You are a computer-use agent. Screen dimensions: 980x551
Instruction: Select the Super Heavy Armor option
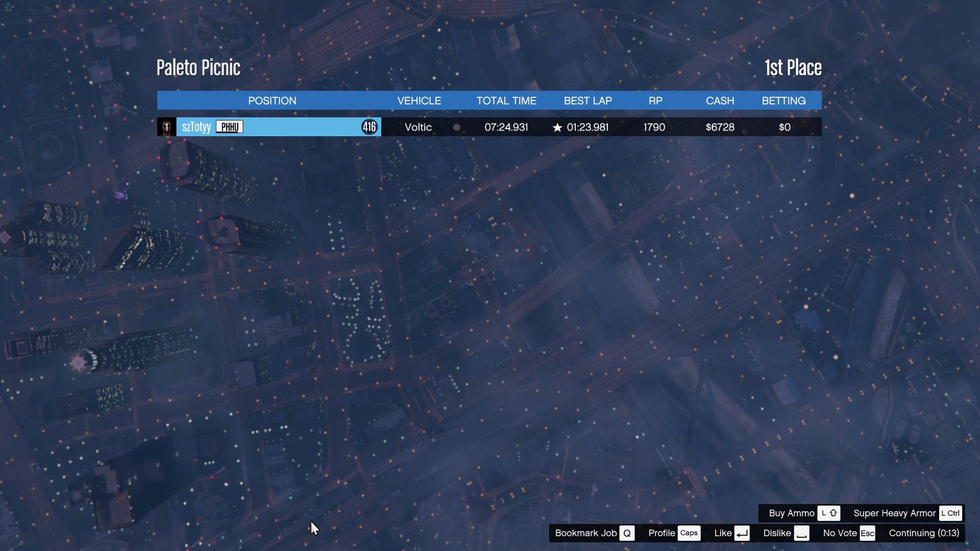point(908,513)
